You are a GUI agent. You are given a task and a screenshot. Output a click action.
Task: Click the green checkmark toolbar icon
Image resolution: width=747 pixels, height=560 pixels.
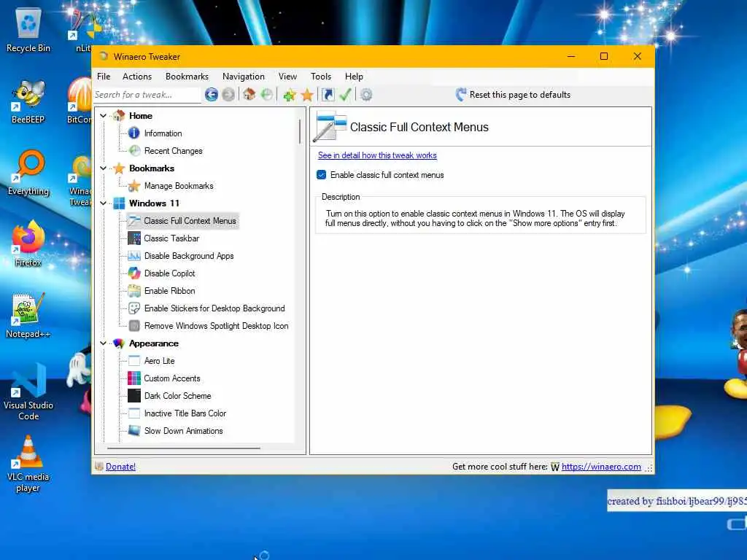345,95
